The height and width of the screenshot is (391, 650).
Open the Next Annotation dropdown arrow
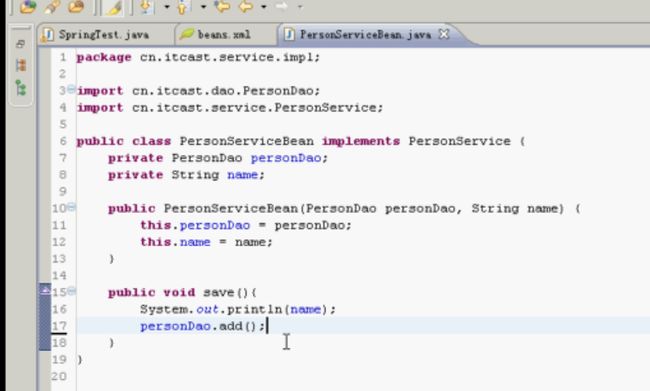click(x=167, y=7)
